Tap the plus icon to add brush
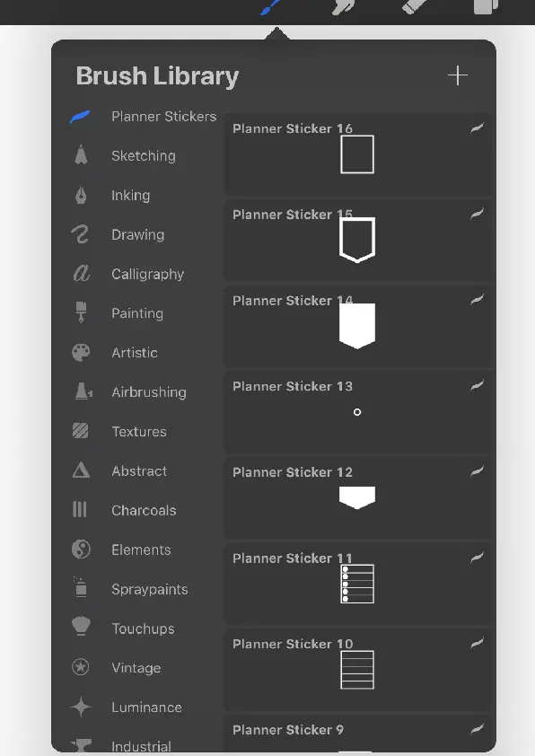Screen dimensions: 535x756 pos(458,76)
